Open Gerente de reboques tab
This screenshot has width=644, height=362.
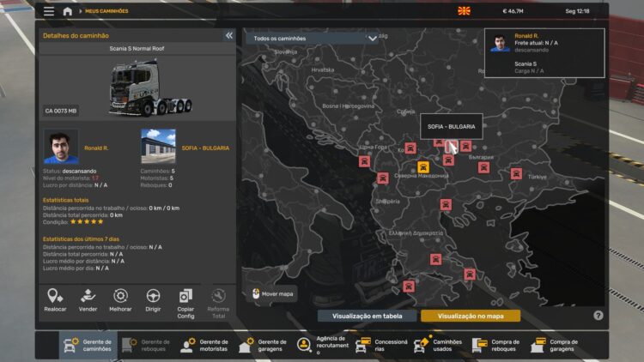click(146, 345)
